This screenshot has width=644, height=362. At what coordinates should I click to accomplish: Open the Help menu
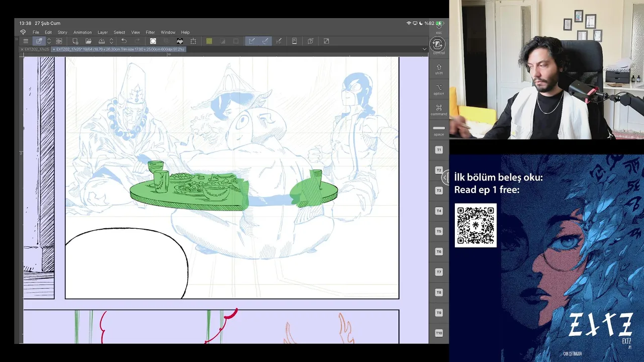point(185,32)
